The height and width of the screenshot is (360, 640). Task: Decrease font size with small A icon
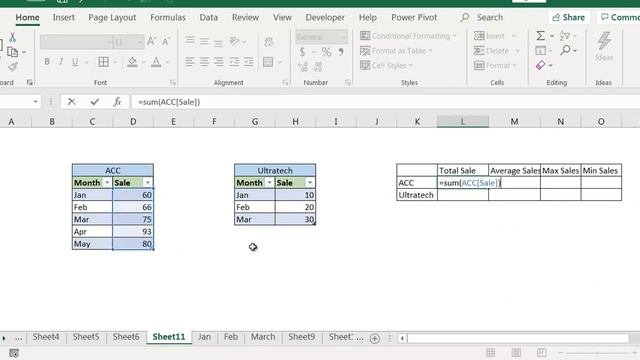[166, 42]
